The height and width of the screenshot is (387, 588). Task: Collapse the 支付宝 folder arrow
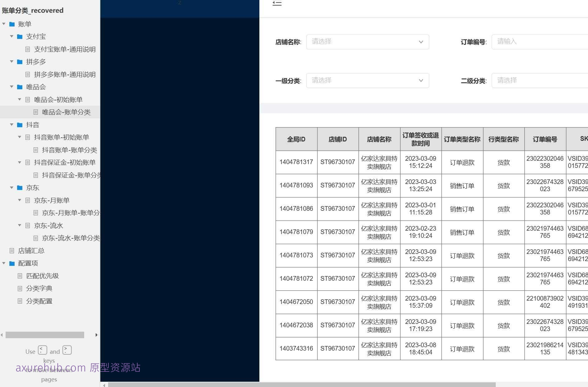pyautogui.click(x=12, y=36)
